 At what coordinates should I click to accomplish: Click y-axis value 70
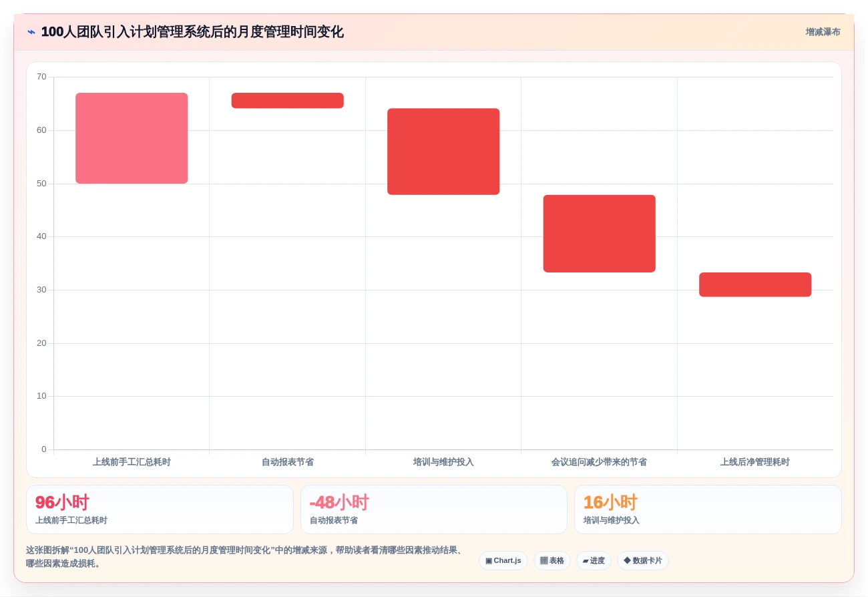[41, 77]
